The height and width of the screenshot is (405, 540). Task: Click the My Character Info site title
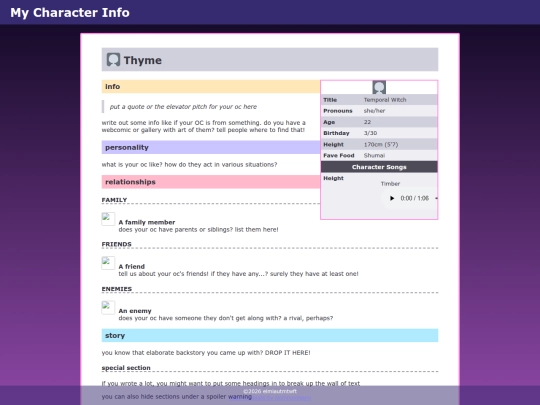coord(70,12)
